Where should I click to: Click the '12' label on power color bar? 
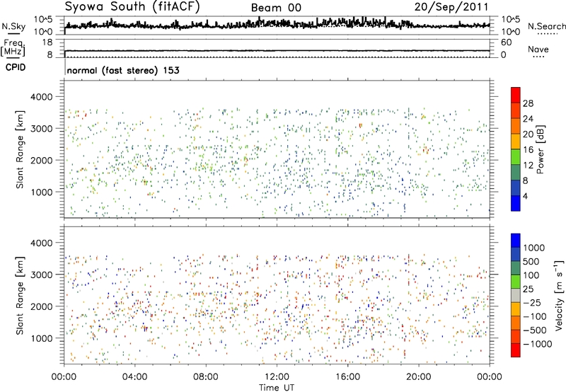point(528,166)
